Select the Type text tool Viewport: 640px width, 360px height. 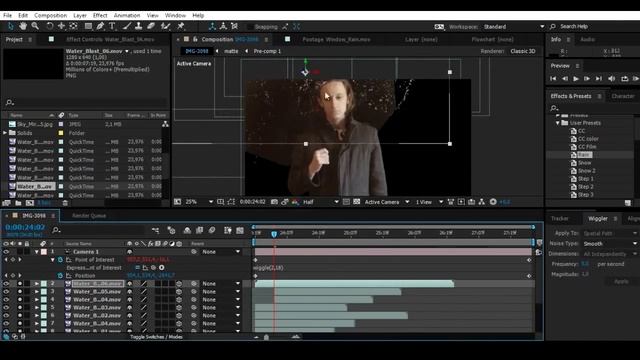point(112,26)
